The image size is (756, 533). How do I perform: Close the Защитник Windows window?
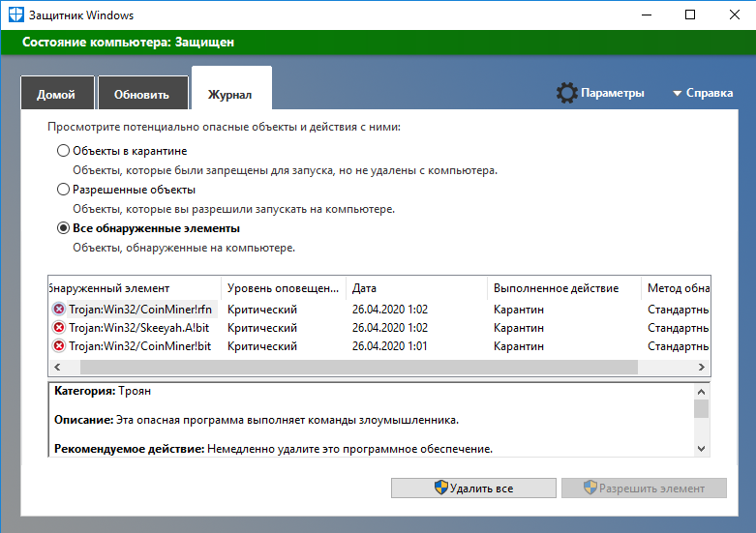(x=735, y=15)
